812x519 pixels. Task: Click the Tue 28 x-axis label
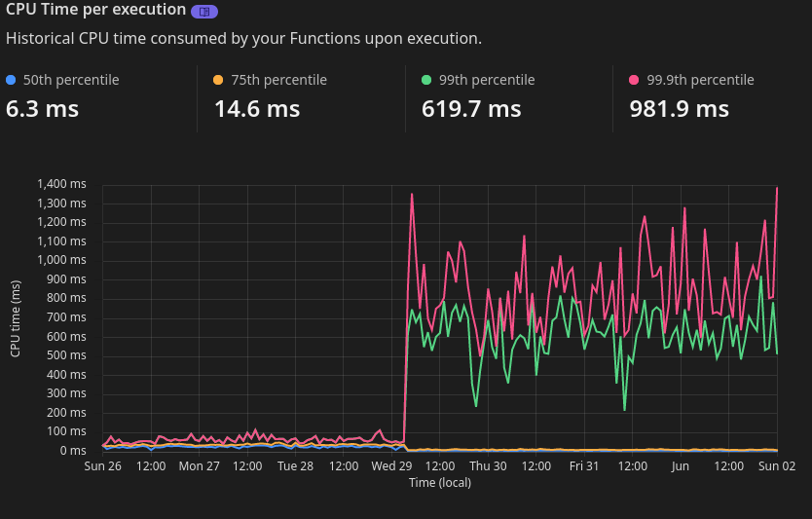point(295,466)
